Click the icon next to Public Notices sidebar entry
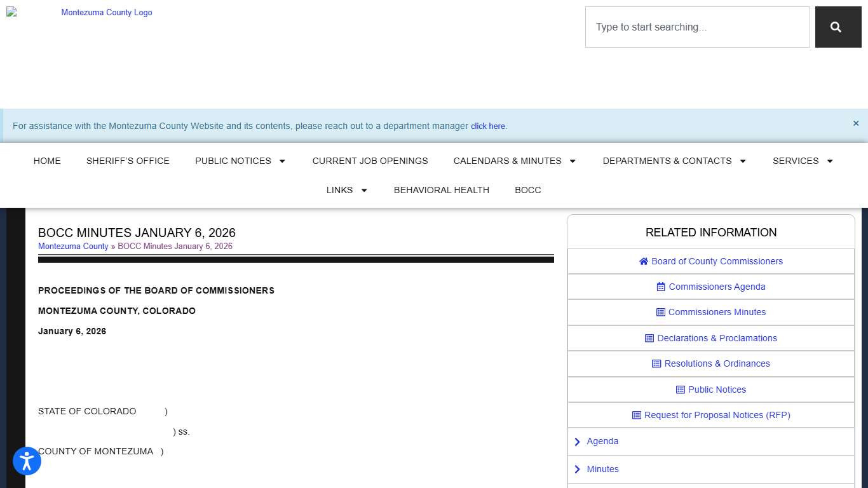868x488 pixels. (681, 390)
